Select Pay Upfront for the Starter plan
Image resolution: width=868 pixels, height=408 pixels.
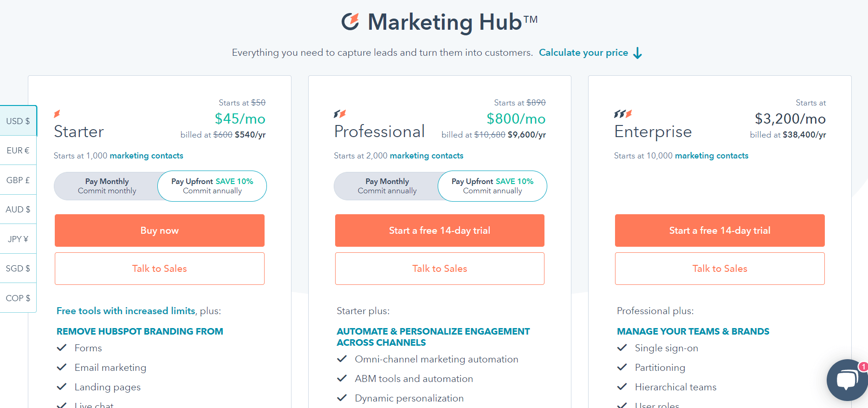click(x=212, y=186)
